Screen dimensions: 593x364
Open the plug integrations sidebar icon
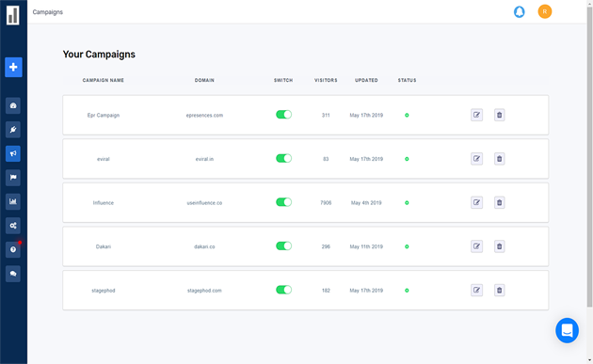point(13,130)
